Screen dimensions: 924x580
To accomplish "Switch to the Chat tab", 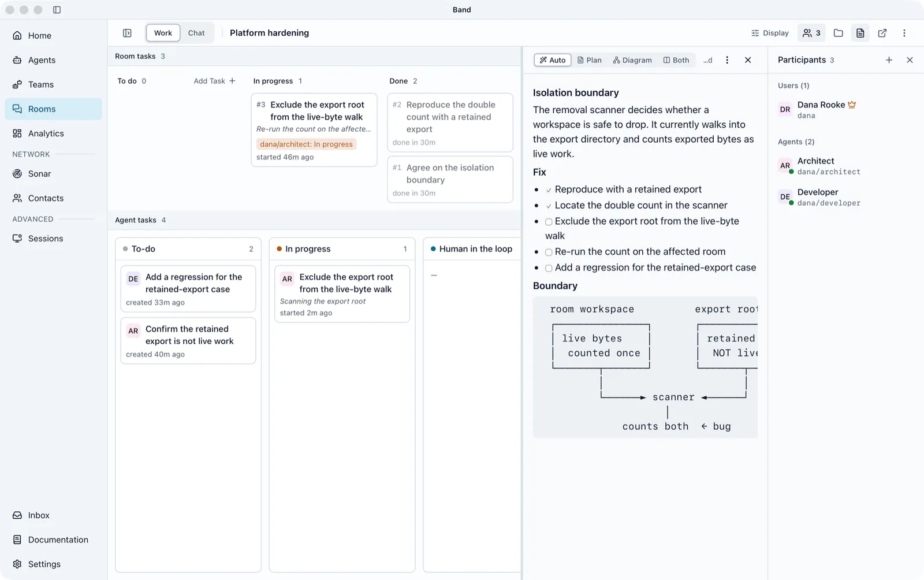I will [x=196, y=33].
